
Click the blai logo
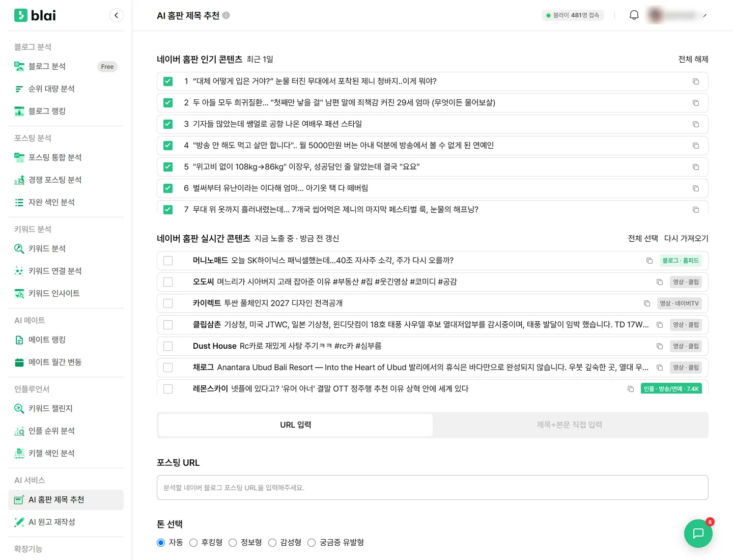(x=35, y=15)
